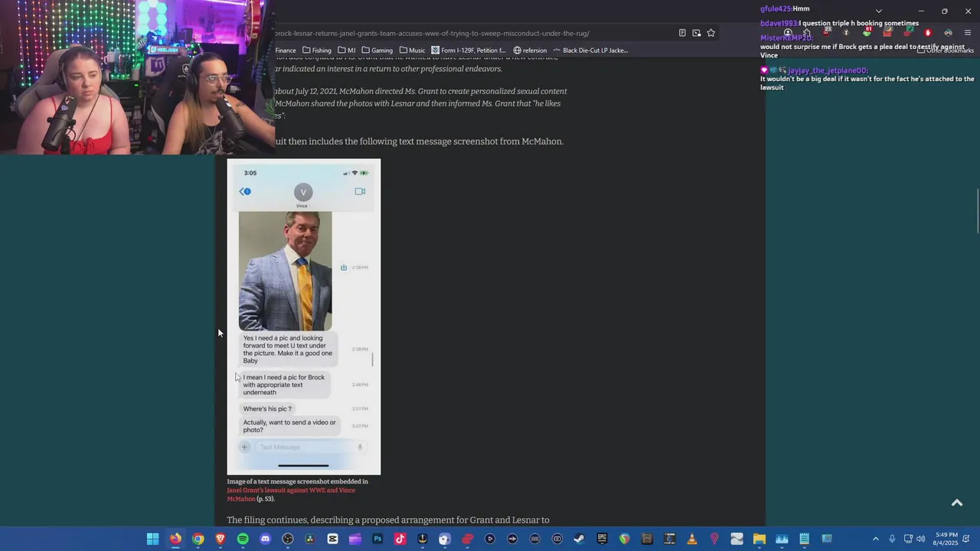Viewport: 980px width, 551px height.
Task: Open the Finance bookmarks folder
Action: point(286,51)
